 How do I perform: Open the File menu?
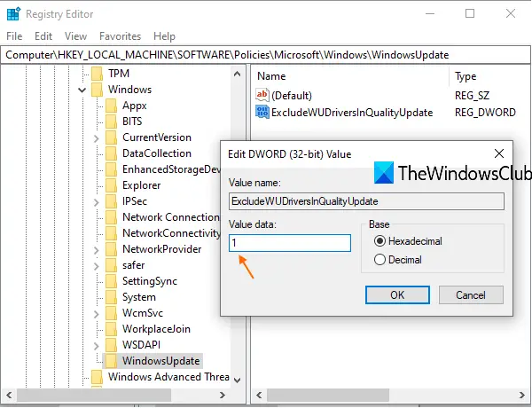(x=14, y=36)
